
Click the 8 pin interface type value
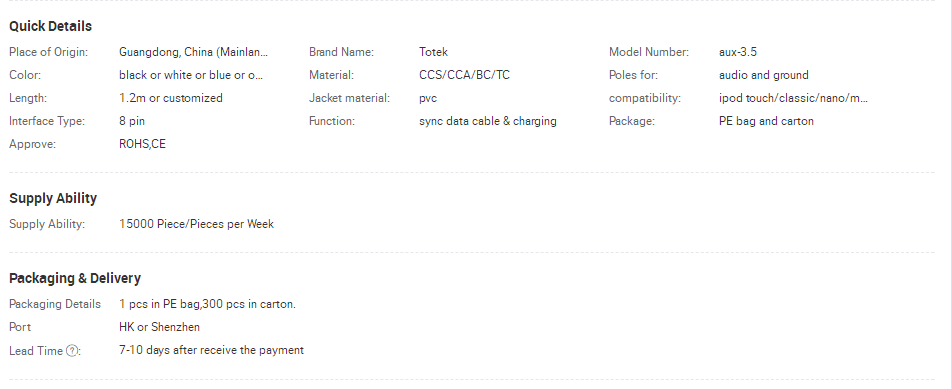pyautogui.click(x=132, y=121)
